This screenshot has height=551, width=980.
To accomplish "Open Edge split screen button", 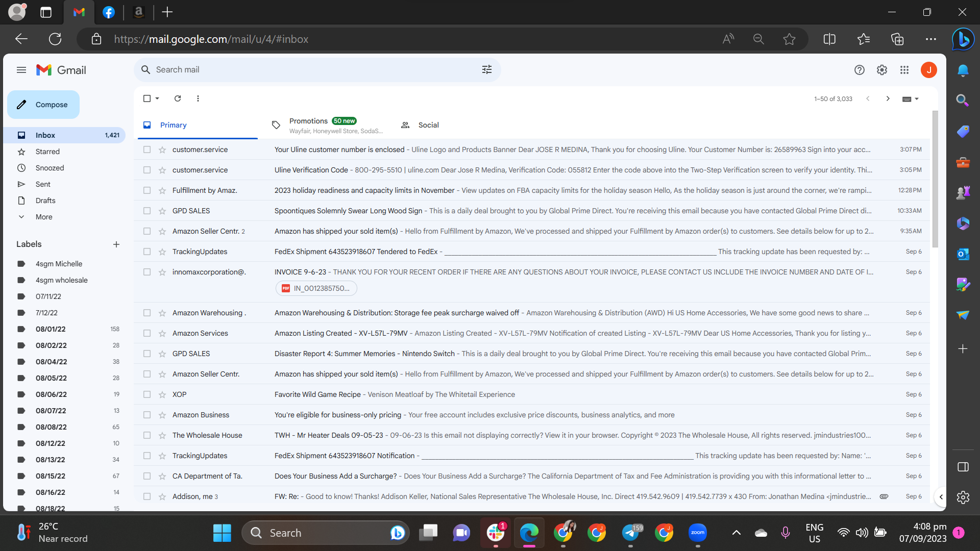I will 829,39.
